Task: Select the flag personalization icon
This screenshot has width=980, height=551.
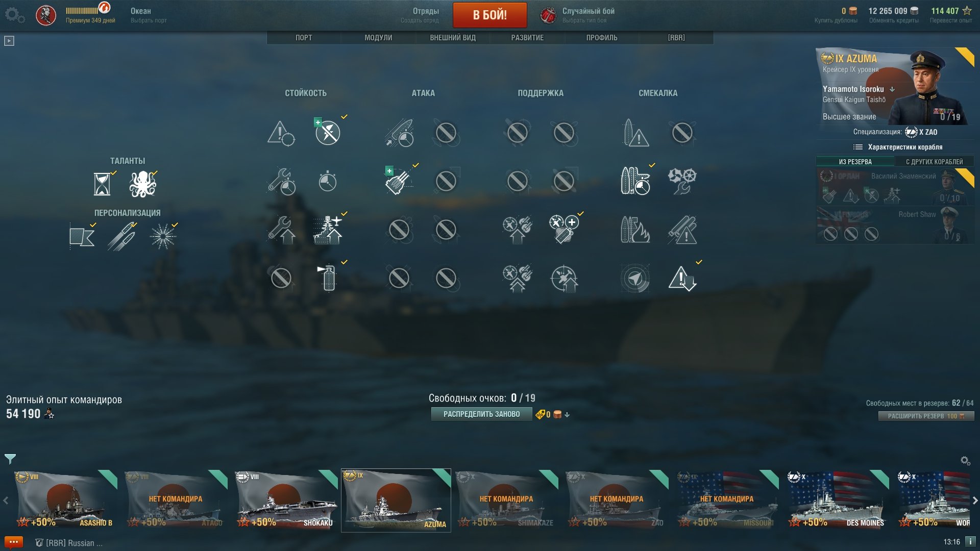Action: [82, 237]
